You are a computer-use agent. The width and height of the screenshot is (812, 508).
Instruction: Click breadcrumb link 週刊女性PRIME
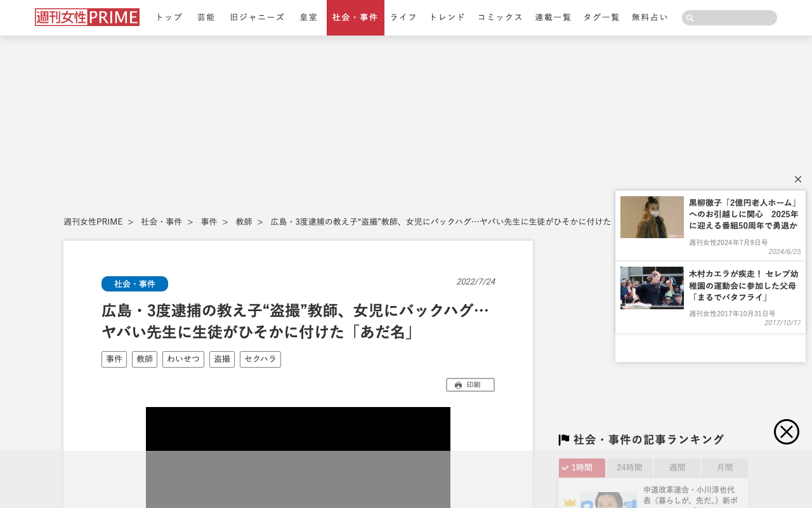click(x=93, y=222)
